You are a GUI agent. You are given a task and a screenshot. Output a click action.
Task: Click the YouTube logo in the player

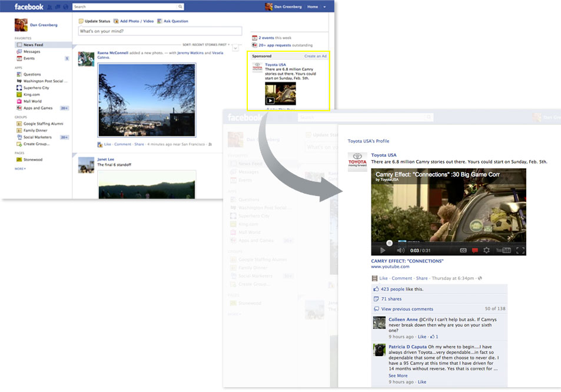point(503,250)
